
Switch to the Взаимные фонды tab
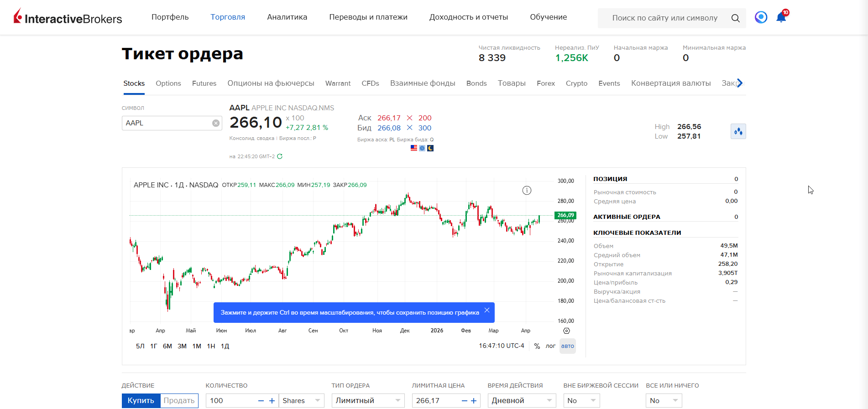[x=423, y=83]
